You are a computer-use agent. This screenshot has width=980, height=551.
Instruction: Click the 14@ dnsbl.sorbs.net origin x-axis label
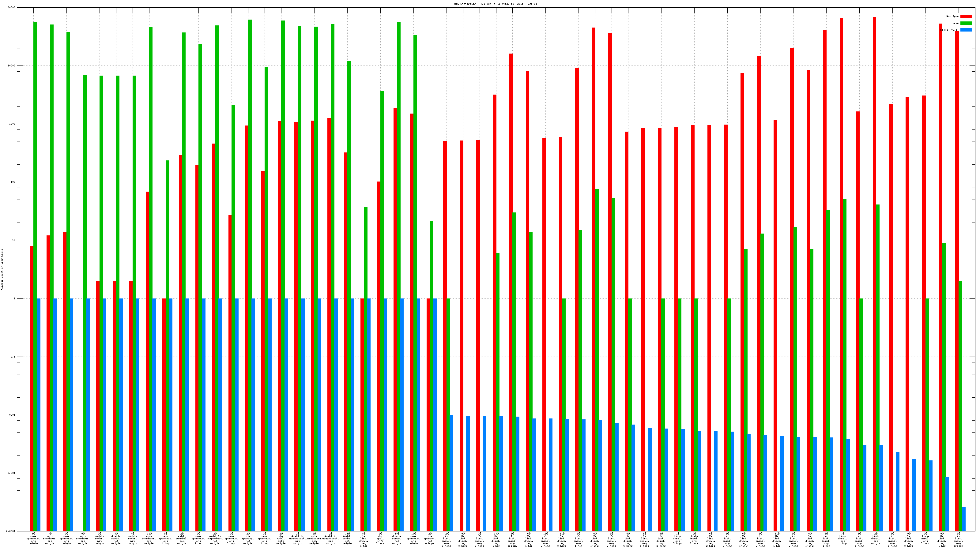click(x=347, y=539)
